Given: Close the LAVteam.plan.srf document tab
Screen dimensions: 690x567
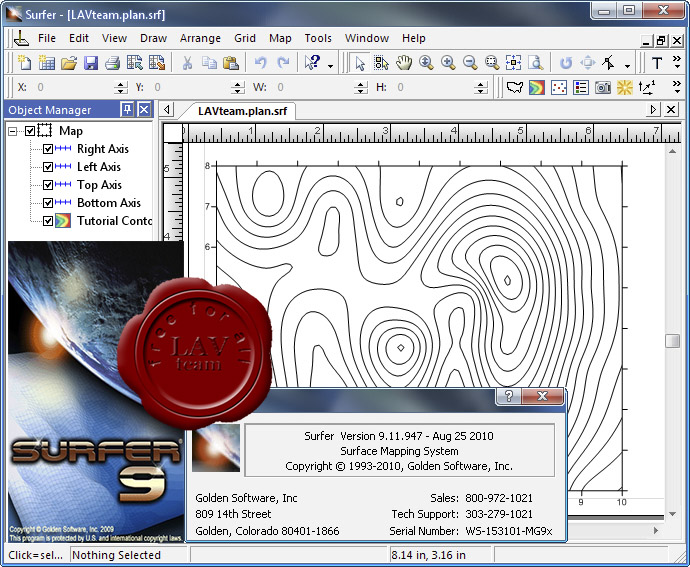Looking at the screenshot, I should 671,110.
